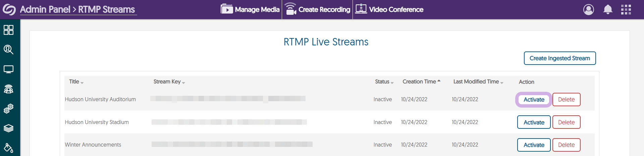Image resolution: width=644 pixels, height=156 pixels.
Task: Open the paint bucket theme icon
Action: [x=8, y=148]
